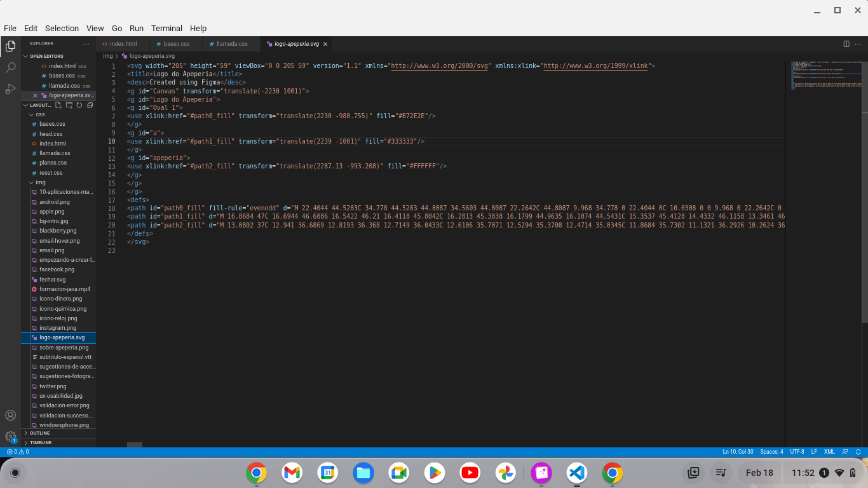Open the Manage settings gear

tap(10, 437)
